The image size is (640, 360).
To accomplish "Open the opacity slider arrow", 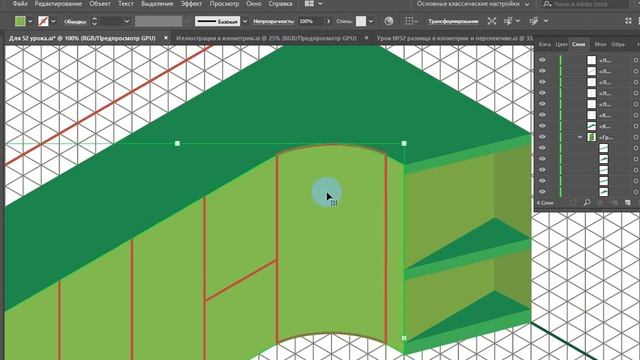I will pos(328,21).
